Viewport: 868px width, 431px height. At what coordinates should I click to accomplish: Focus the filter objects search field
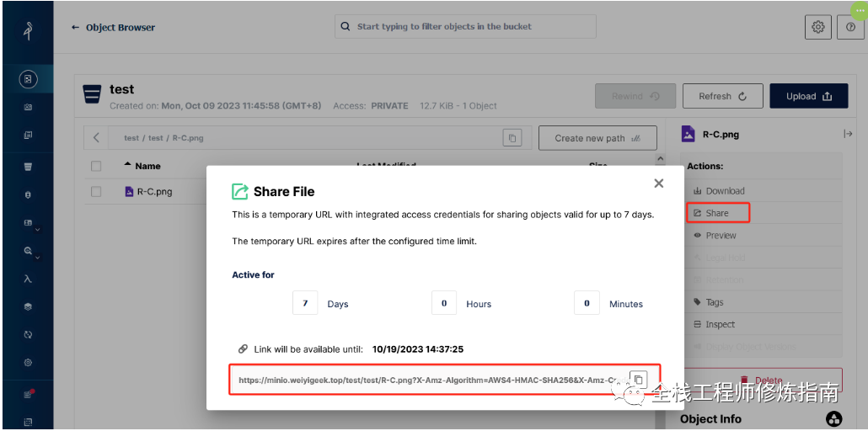pyautogui.click(x=465, y=27)
